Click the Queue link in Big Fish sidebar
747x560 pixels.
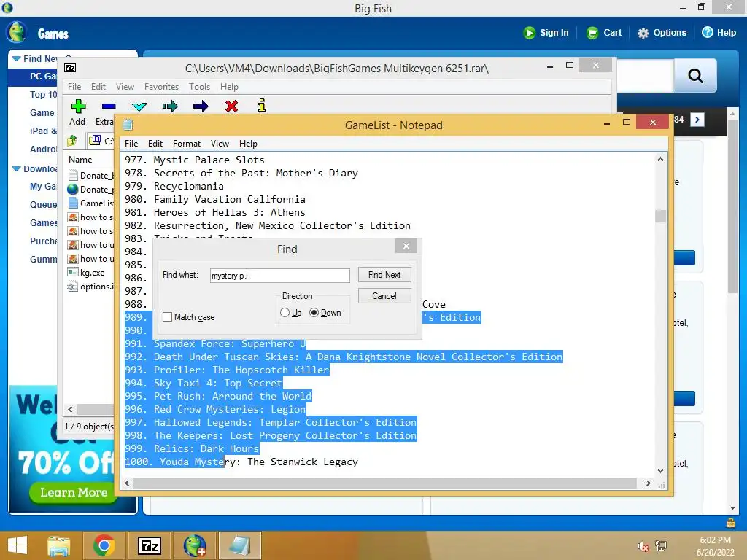tap(43, 205)
